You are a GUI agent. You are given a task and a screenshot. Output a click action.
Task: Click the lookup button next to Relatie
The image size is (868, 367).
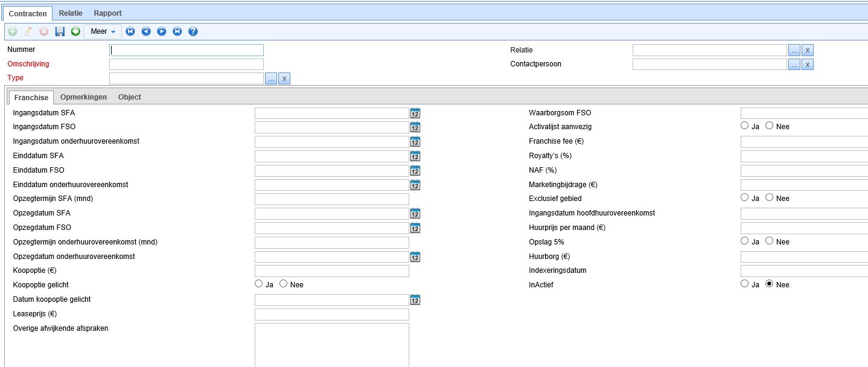coord(794,50)
